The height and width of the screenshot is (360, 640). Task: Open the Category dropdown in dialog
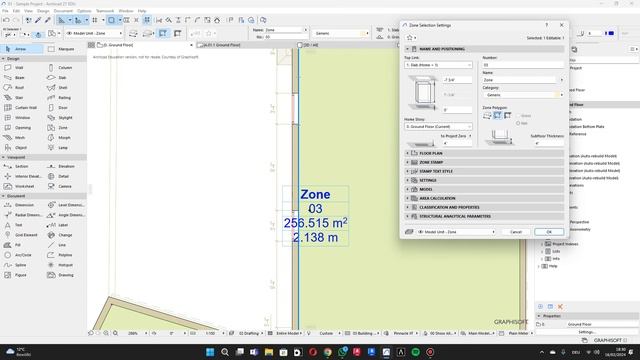[523, 95]
